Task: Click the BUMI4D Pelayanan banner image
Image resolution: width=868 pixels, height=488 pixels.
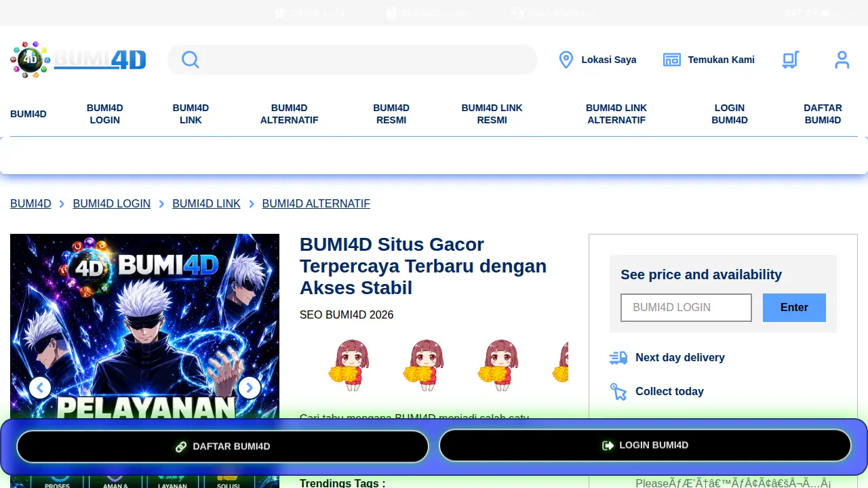Action: tap(144, 361)
